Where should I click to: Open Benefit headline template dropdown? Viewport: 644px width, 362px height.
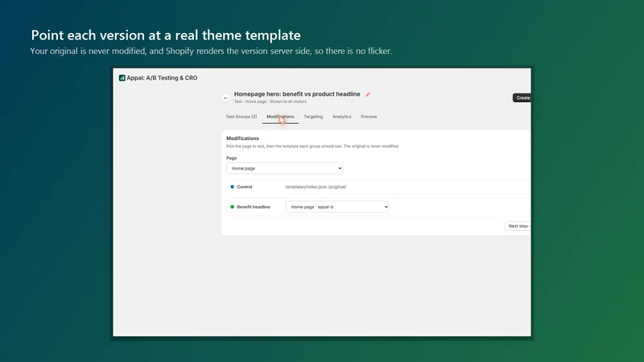(337, 207)
